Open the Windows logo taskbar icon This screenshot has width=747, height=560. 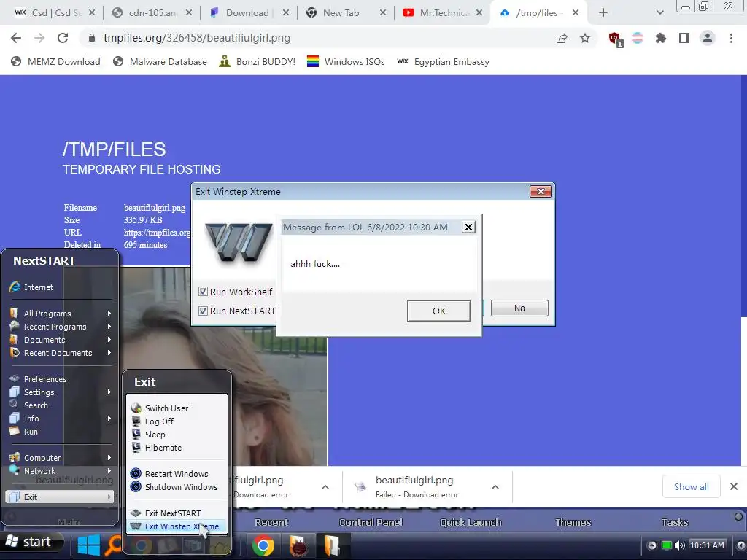(89, 545)
